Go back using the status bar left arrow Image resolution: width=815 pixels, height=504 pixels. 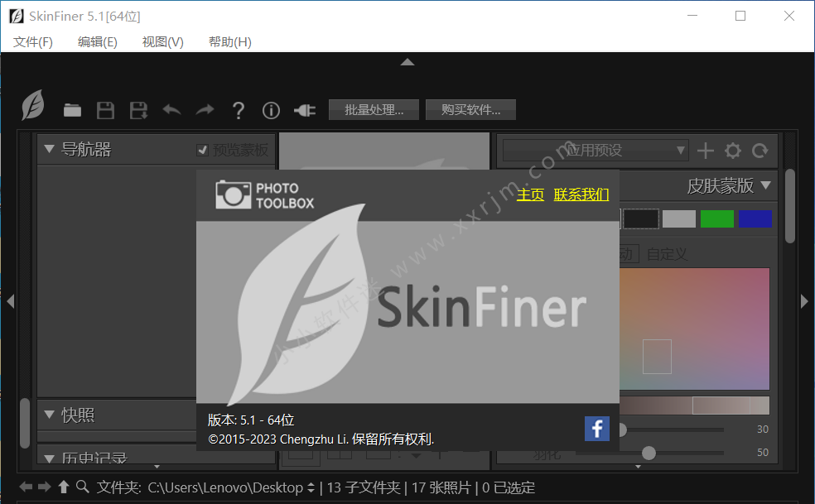click(x=26, y=487)
